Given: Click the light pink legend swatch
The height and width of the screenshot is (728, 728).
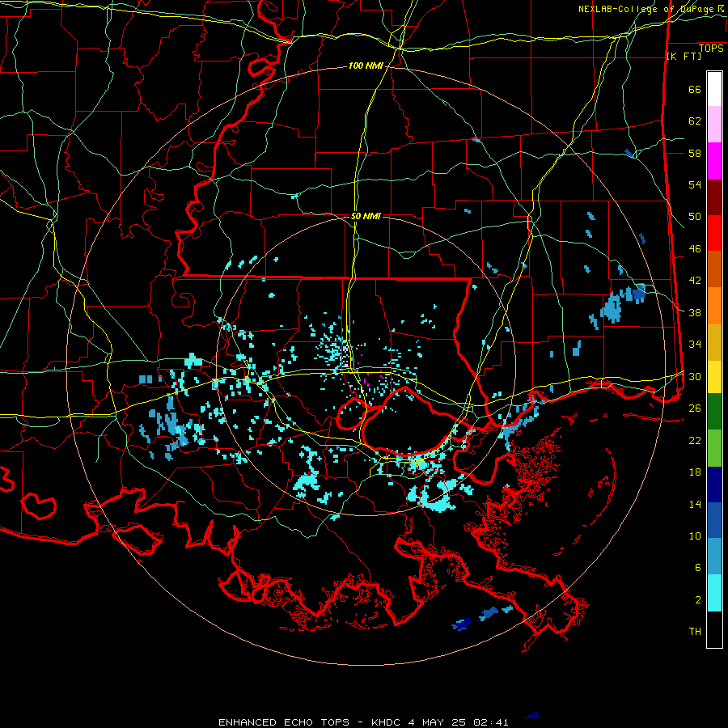Looking at the screenshot, I should tap(714, 125).
